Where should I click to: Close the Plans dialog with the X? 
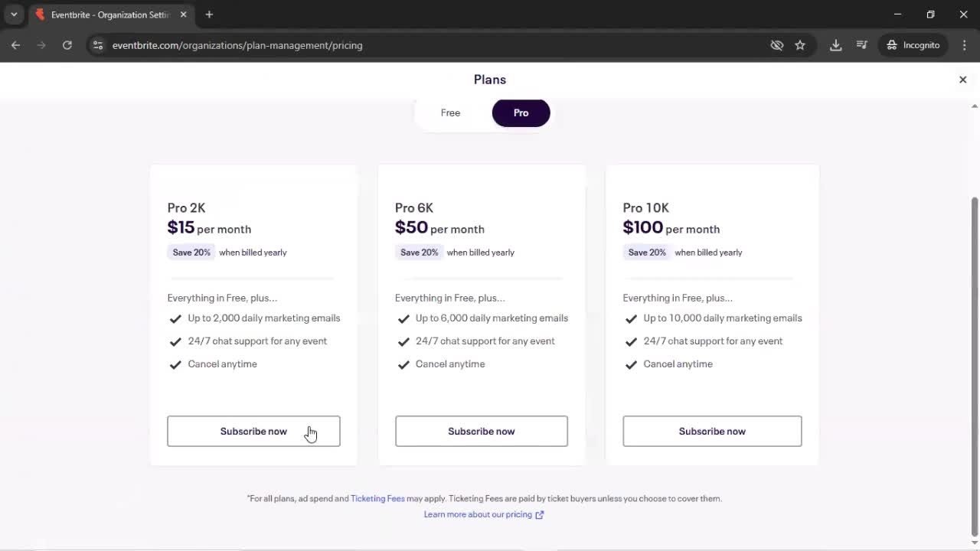[x=962, y=79]
